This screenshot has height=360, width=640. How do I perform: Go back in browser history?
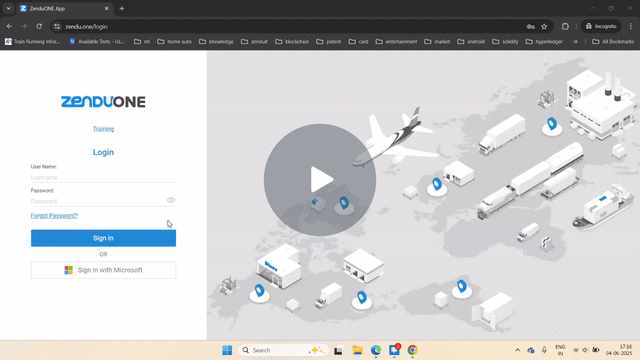tap(9, 26)
